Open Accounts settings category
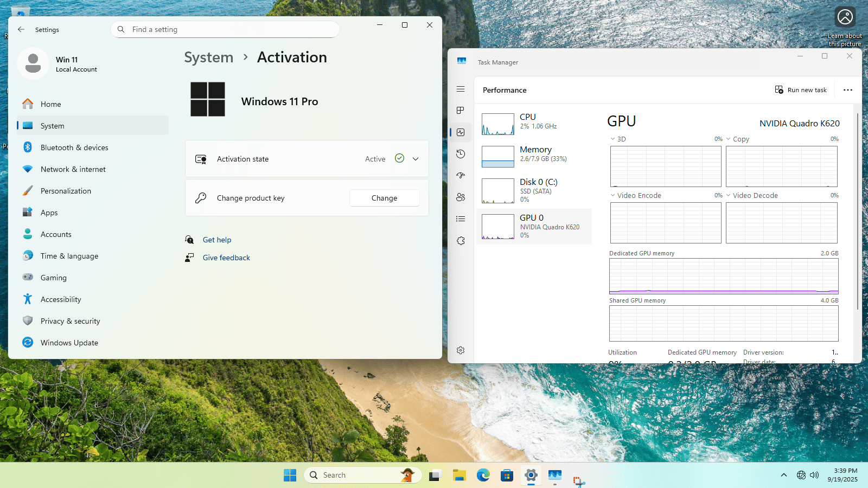This screenshot has height=488, width=868. [93, 234]
